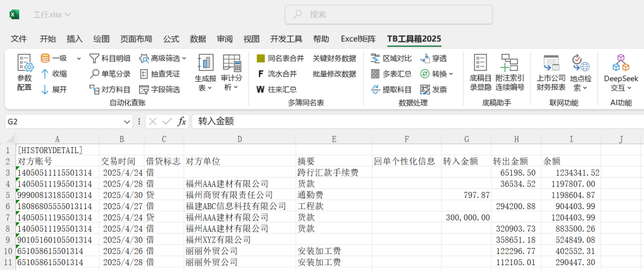
Task: Open 科目明细 filter tool
Action: tap(110, 58)
